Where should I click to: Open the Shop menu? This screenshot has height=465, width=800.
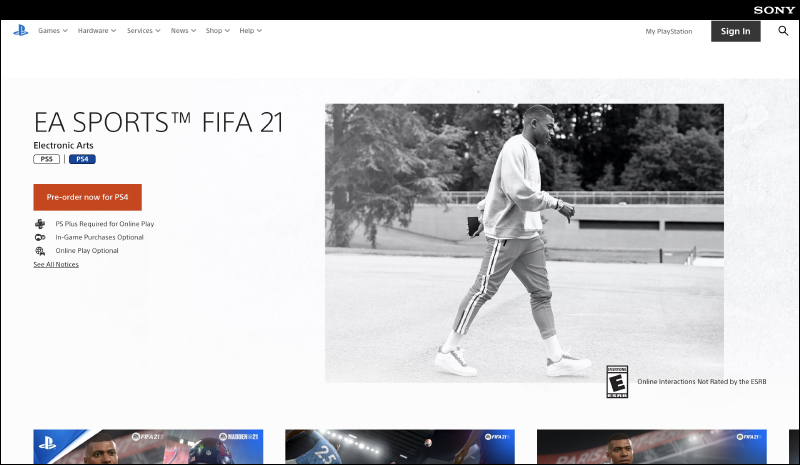point(217,31)
